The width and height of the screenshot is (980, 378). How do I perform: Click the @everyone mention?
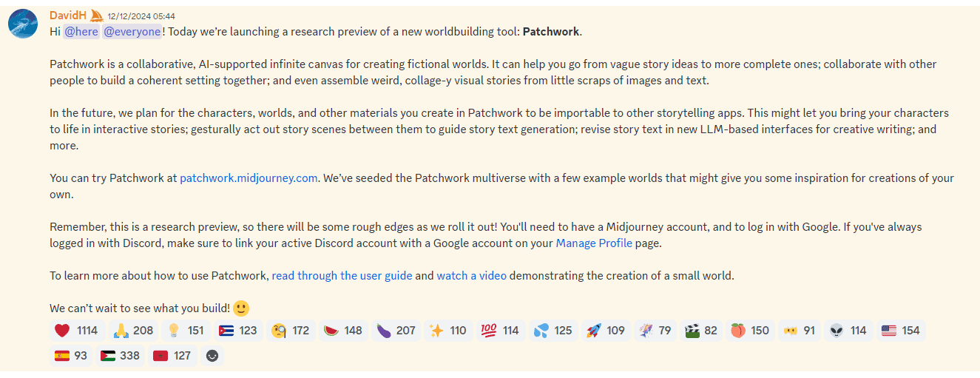tap(132, 32)
